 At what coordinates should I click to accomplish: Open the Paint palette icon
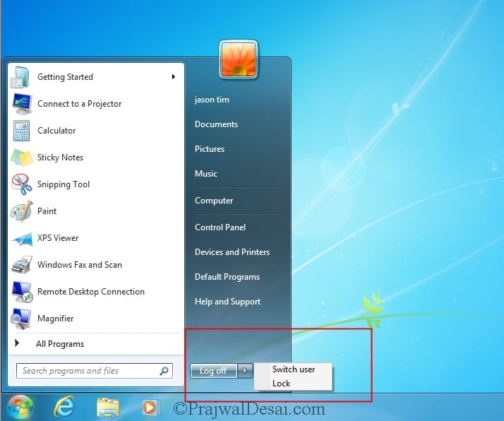coord(22,211)
